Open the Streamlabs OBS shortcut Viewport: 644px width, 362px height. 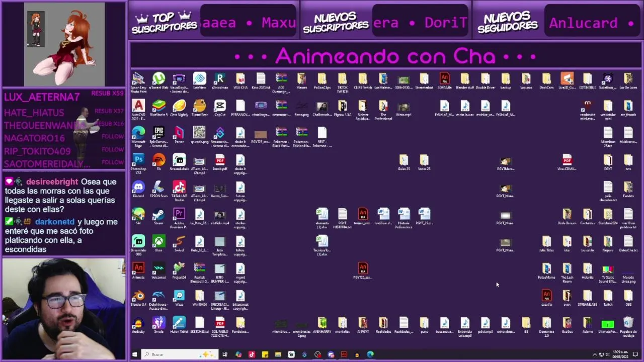pyautogui.click(x=138, y=246)
